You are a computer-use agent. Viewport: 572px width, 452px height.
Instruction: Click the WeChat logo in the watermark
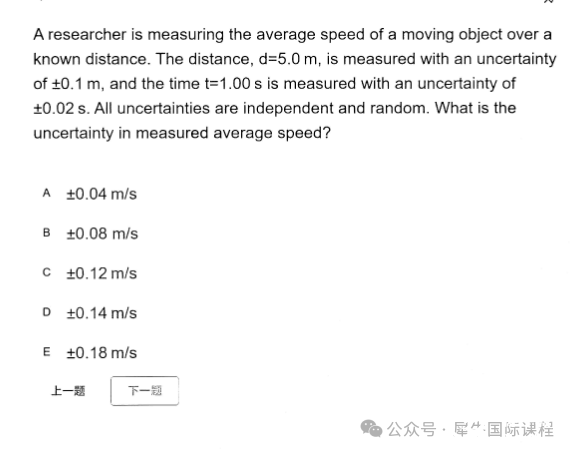[371, 428]
